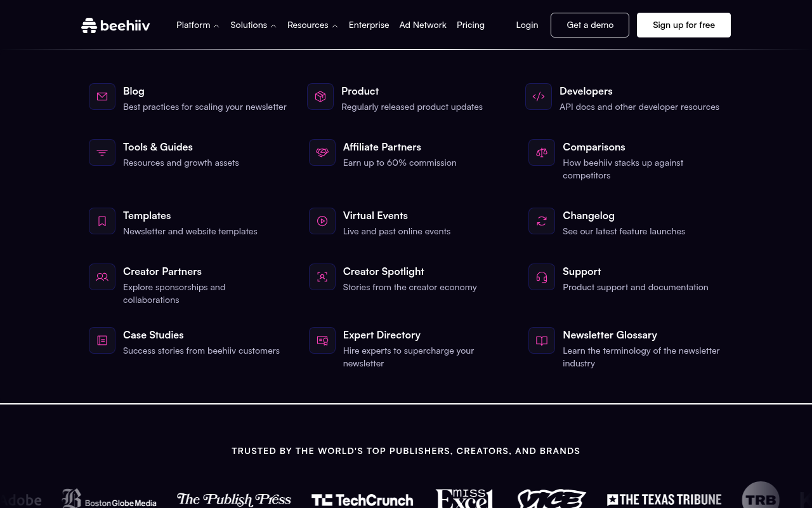Open the Templates link title

pyautogui.click(x=147, y=215)
